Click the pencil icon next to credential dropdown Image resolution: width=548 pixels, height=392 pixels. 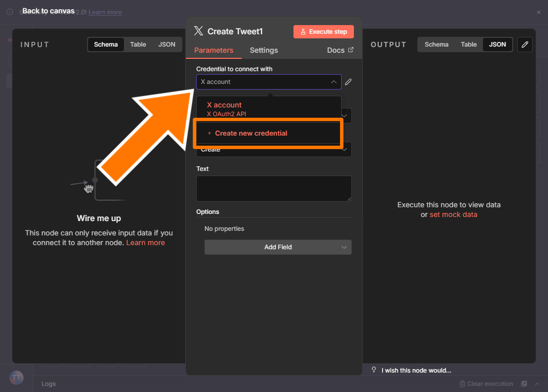pos(348,82)
